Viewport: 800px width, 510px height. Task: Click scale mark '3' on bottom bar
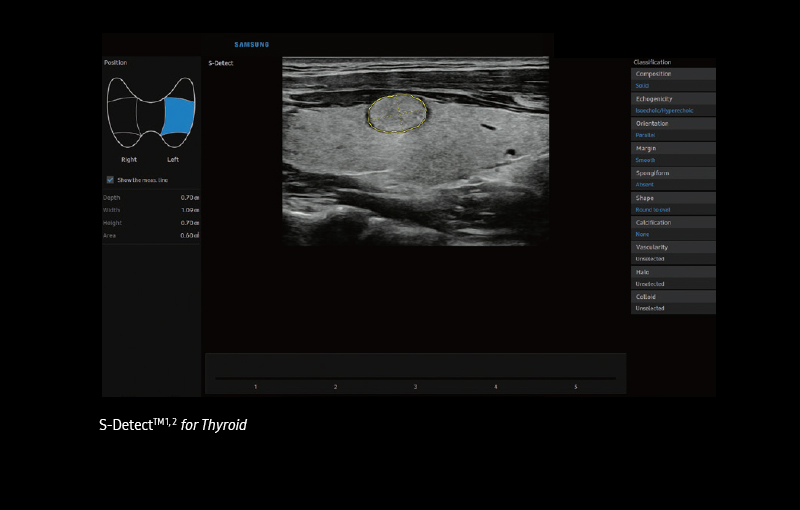click(415, 387)
